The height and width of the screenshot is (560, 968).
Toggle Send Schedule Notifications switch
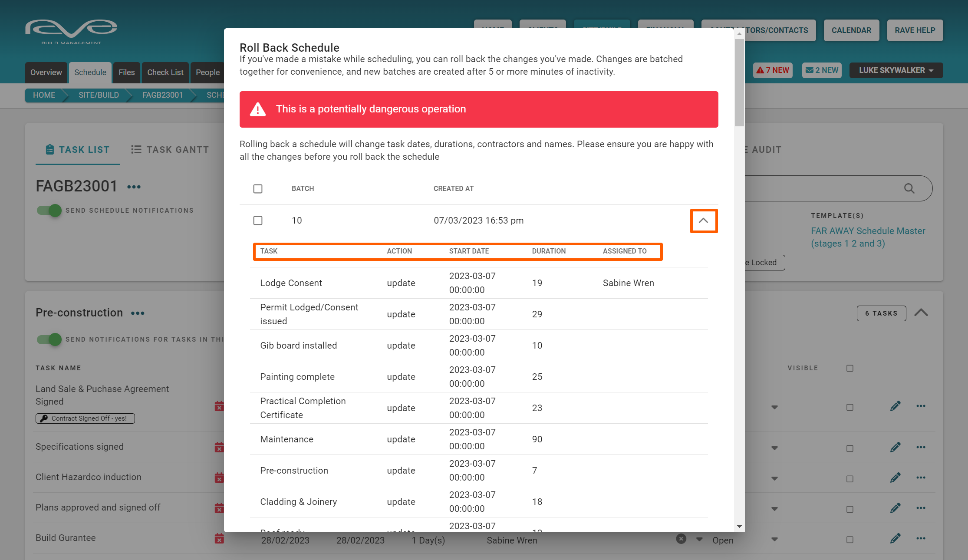click(49, 211)
